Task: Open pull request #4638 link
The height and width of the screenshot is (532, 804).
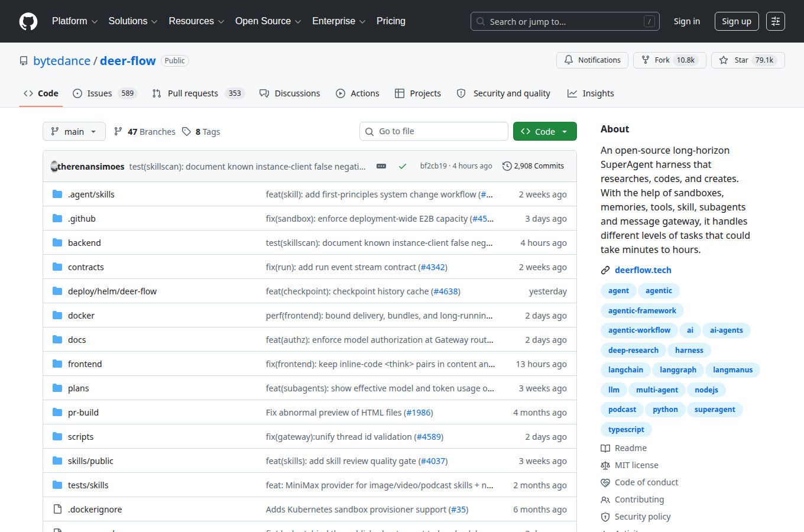Action: coord(446,291)
